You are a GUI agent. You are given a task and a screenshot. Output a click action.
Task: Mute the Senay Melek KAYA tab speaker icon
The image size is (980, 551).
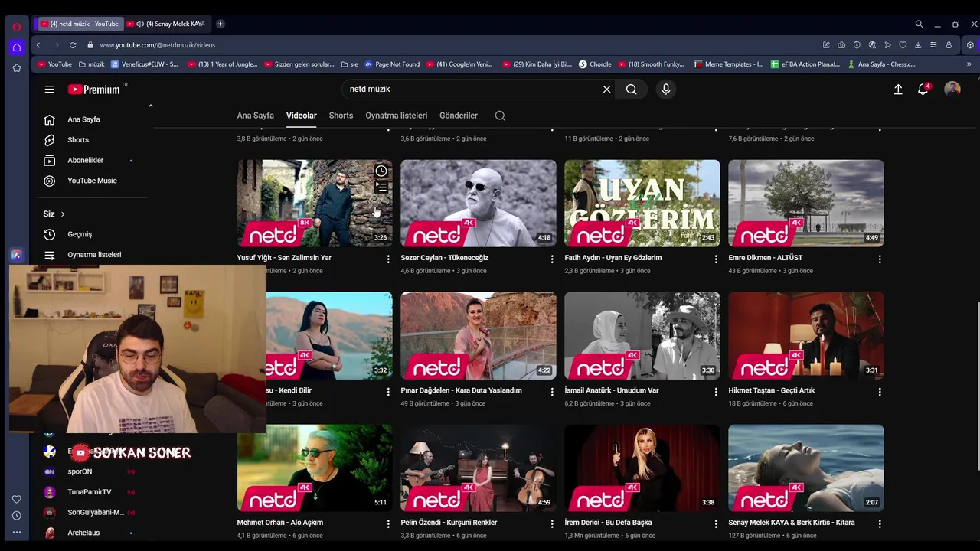coord(140,24)
